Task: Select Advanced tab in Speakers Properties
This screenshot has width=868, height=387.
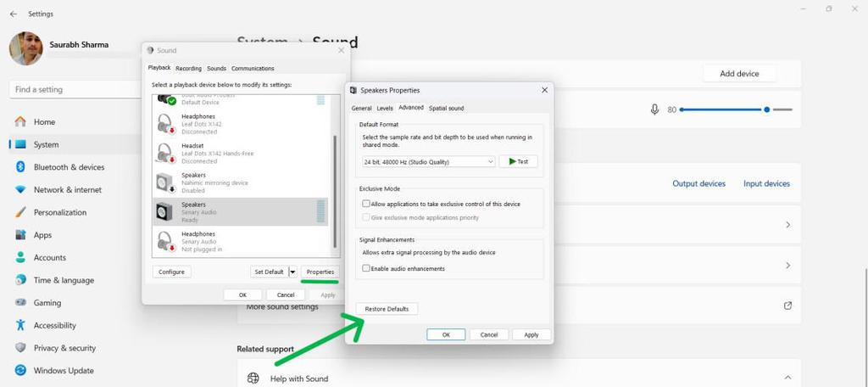Action: coord(411,108)
